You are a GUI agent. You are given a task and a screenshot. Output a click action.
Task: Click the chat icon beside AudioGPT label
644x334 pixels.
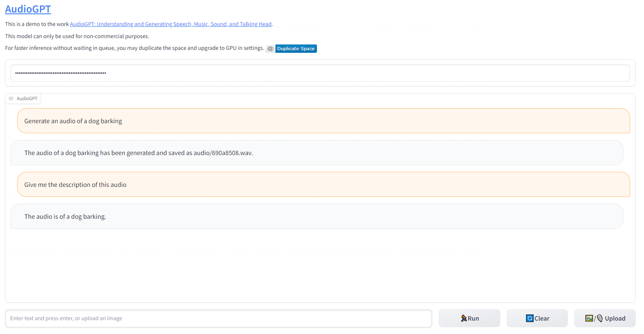pyautogui.click(x=11, y=99)
